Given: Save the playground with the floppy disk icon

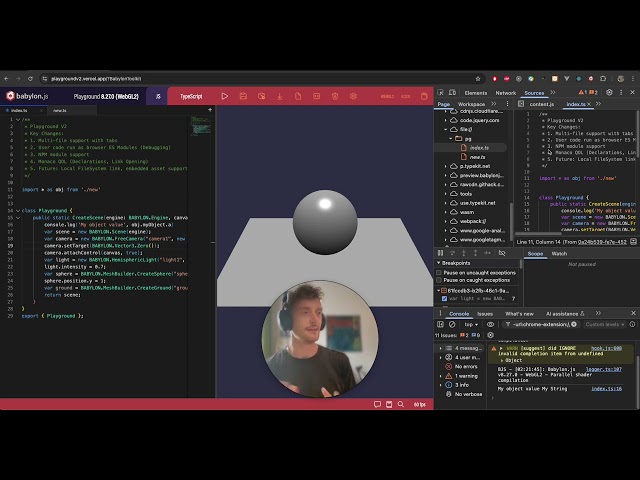Looking at the screenshot, I should (243, 96).
